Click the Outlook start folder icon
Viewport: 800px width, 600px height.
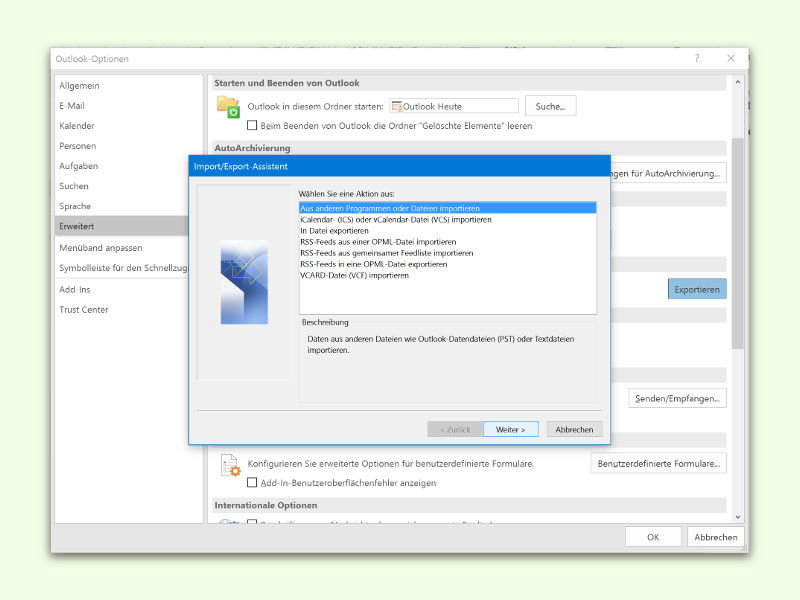[x=228, y=107]
